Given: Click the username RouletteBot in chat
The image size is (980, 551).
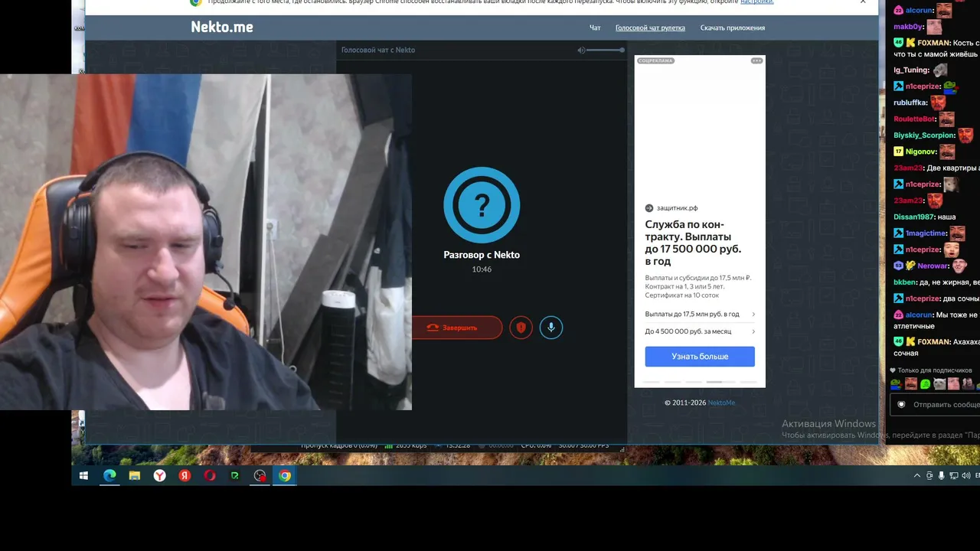Looking at the screenshot, I should (914, 119).
